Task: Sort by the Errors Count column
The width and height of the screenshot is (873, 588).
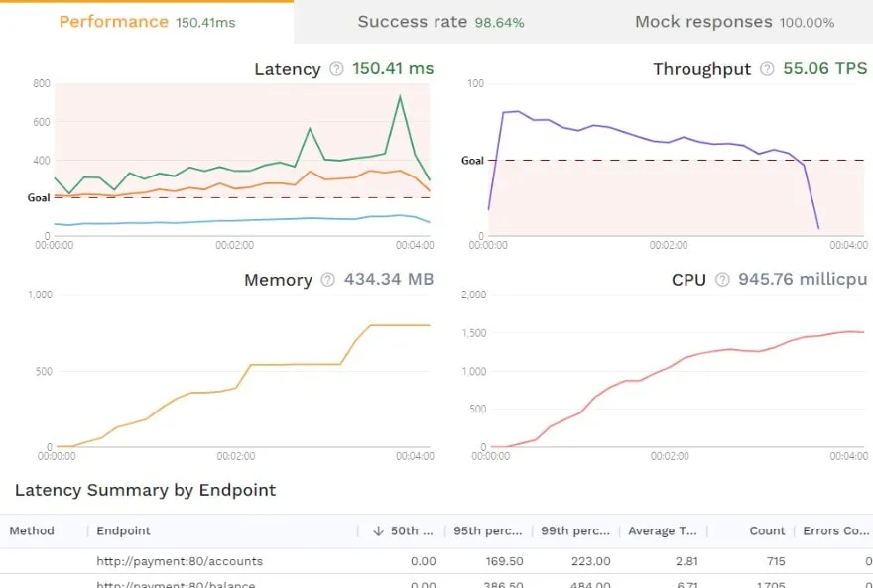Action: tap(836, 530)
